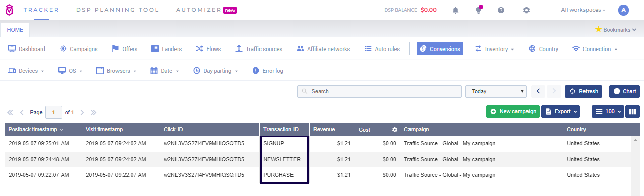Open the Dashboard view
This screenshot has height=196, width=644.
pyautogui.click(x=27, y=49)
